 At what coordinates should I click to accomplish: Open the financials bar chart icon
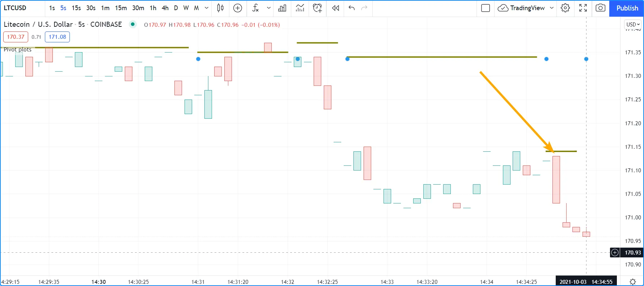click(282, 8)
